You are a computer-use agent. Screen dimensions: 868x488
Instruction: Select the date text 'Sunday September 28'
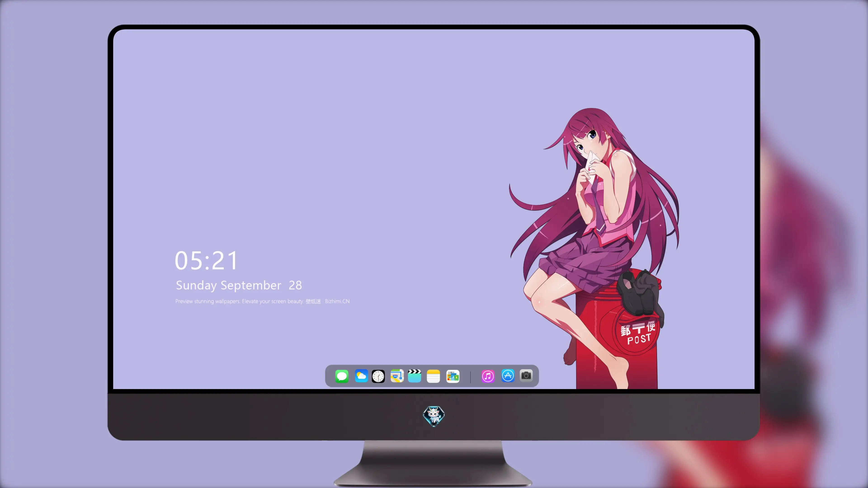pyautogui.click(x=239, y=285)
